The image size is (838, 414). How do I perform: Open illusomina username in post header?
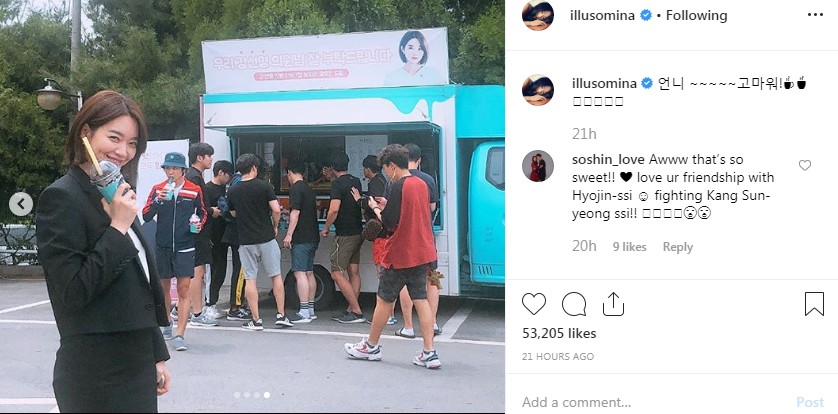pyautogui.click(x=602, y=15)
